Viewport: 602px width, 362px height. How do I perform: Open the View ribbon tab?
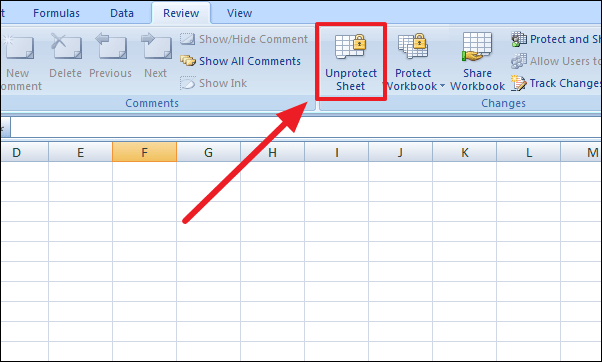pos(239,13)
